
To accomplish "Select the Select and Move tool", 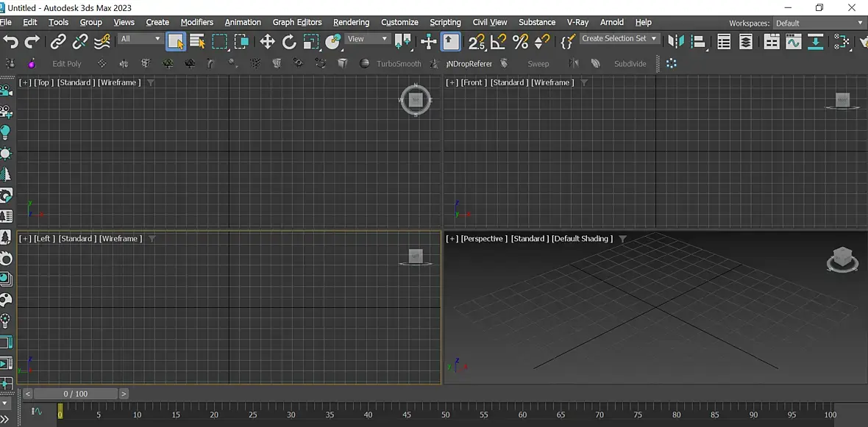I will (267, 42).
